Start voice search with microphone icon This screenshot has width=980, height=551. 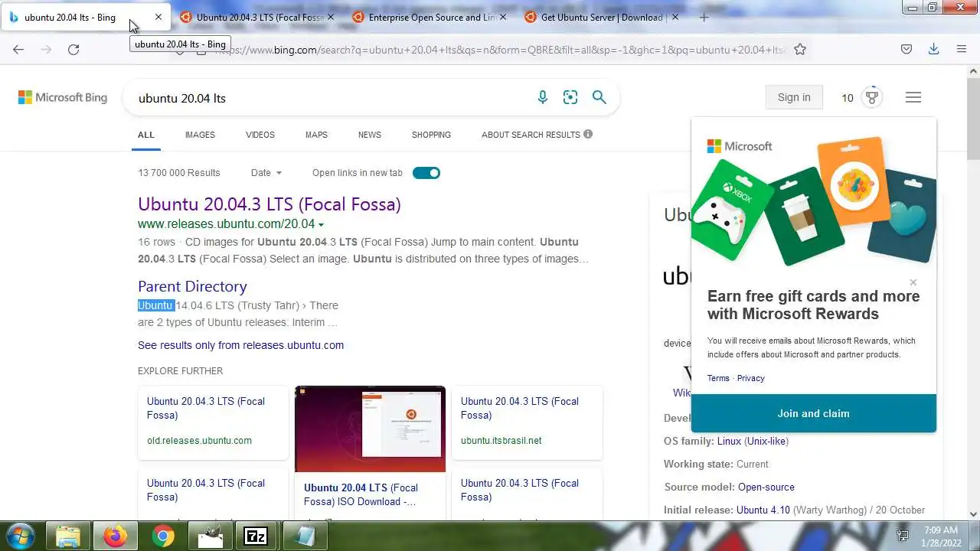tap(543, 97)
